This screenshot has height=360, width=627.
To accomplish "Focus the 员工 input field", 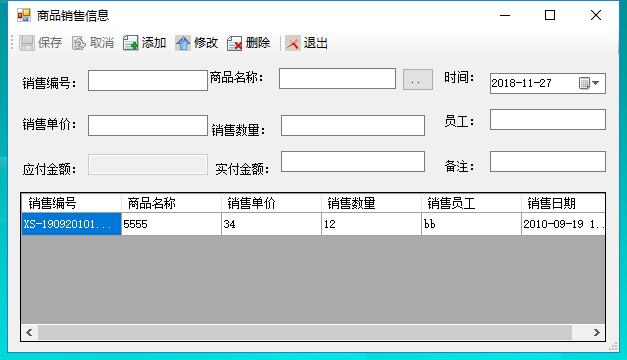I will [x=548, y=120].
